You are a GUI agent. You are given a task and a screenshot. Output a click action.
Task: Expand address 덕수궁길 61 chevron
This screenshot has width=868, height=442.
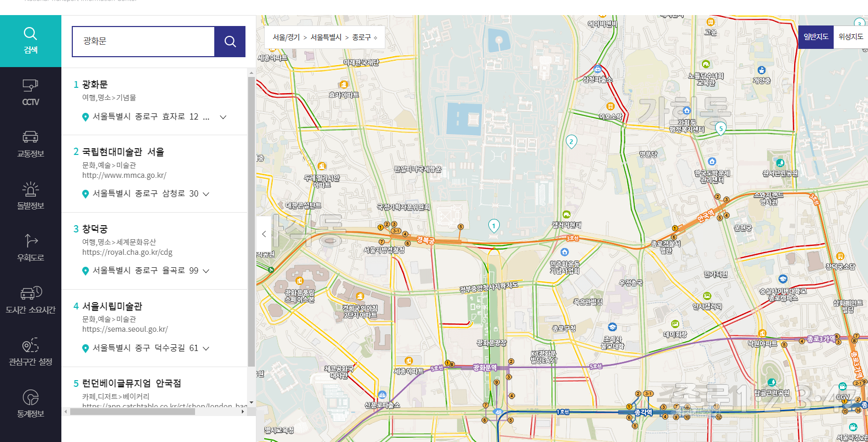[x=206, y=348]
